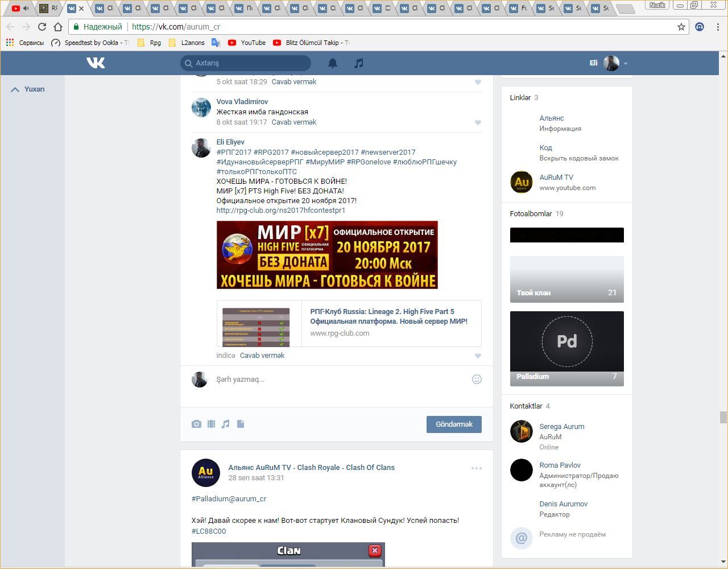Close the active VK tab
Screen dimensions: 728x569
[81, 9]
